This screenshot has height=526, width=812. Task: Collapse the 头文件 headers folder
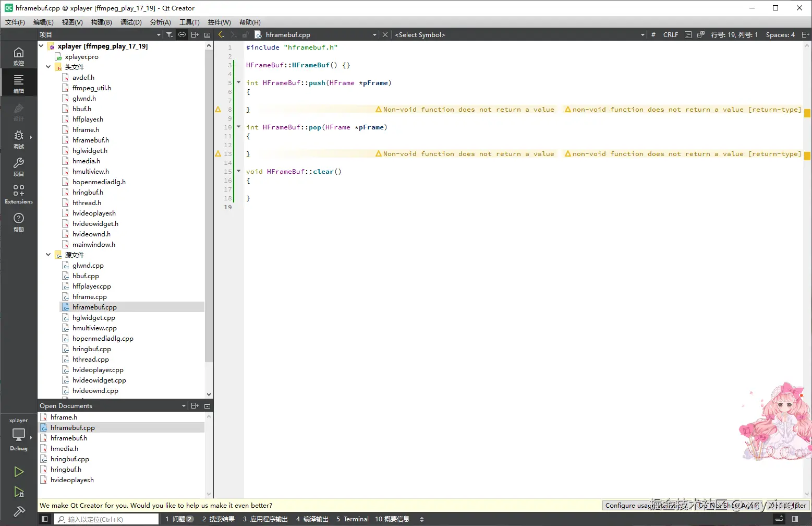point(49,67)
